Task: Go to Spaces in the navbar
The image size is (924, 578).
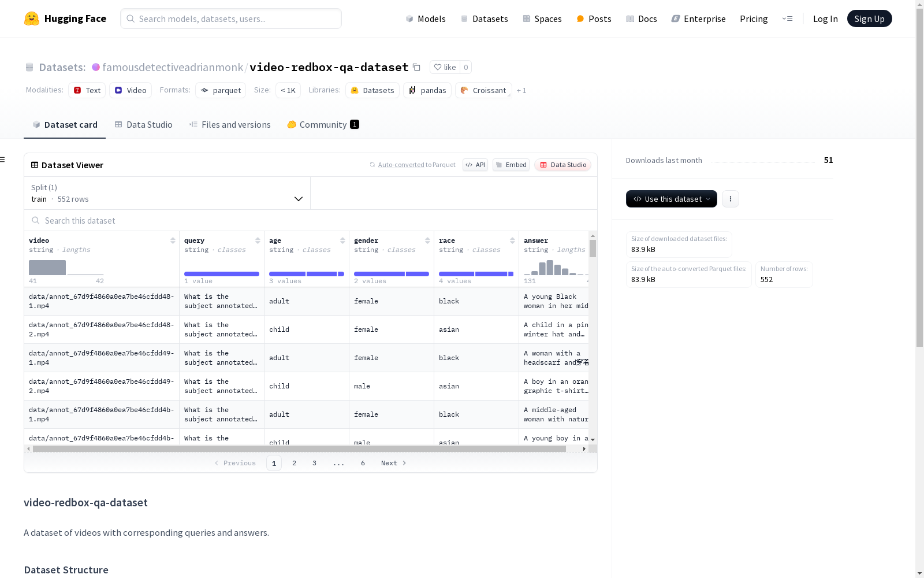Action: tap(542, 18)
